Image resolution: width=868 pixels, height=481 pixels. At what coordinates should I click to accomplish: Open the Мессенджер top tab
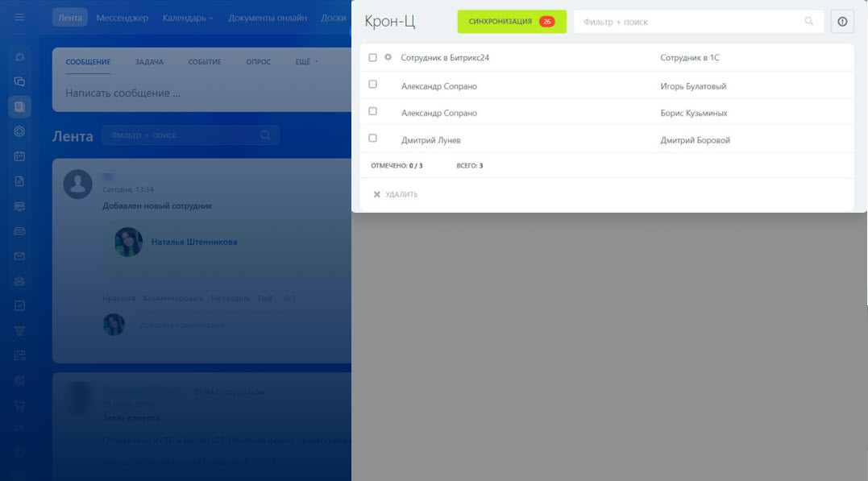pos(123,18)
